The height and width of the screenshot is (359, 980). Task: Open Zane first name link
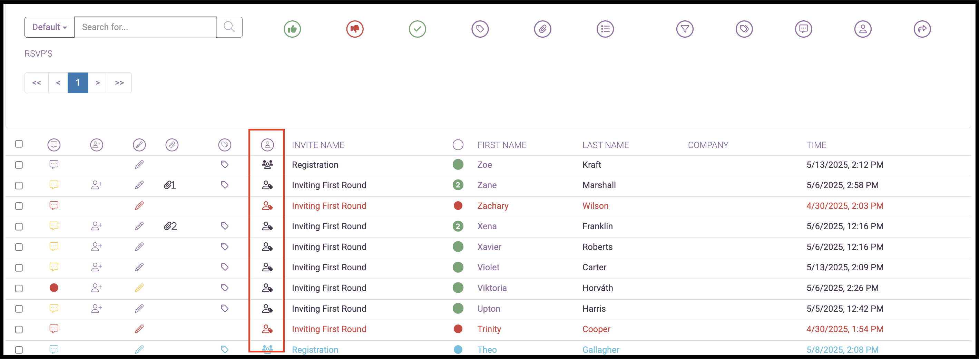[487, 185]
